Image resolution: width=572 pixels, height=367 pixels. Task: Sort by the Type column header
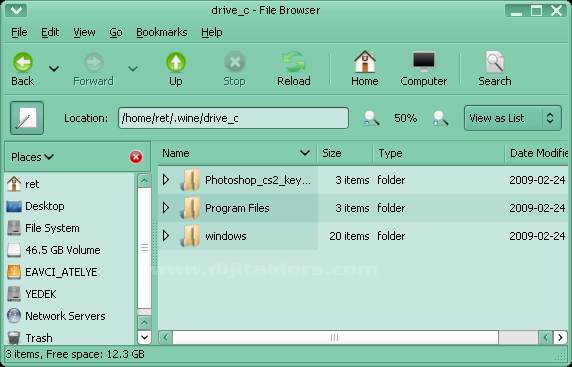[439, 153]
